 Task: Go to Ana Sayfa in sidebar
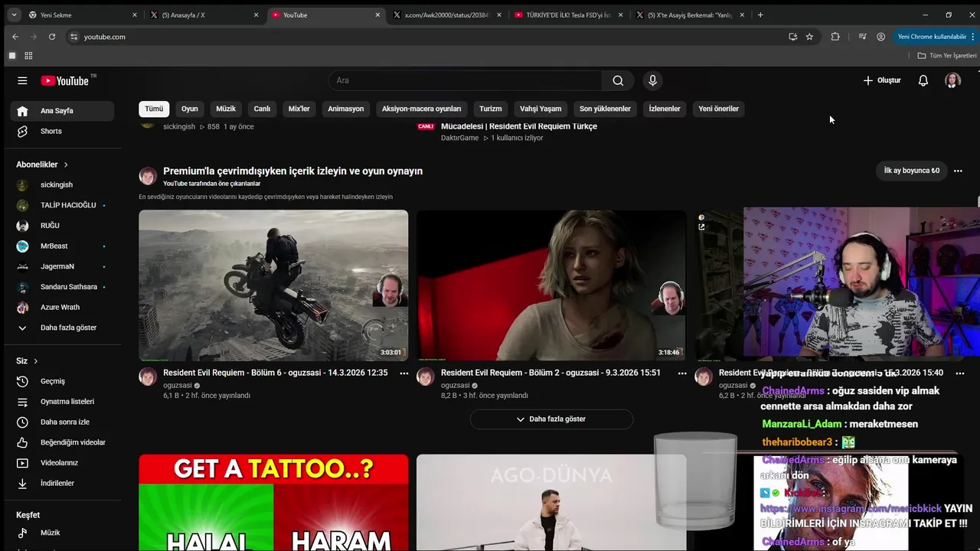click(62, 111)
